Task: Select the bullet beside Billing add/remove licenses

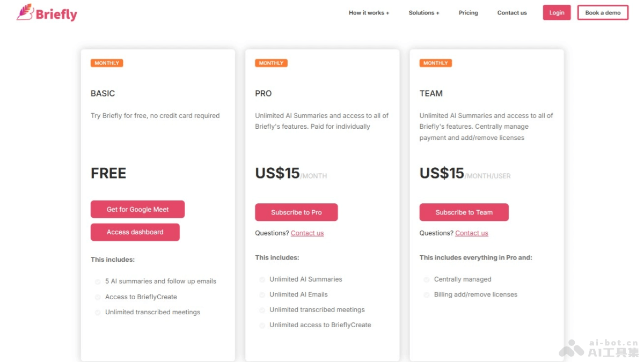Action: (427, 294)
